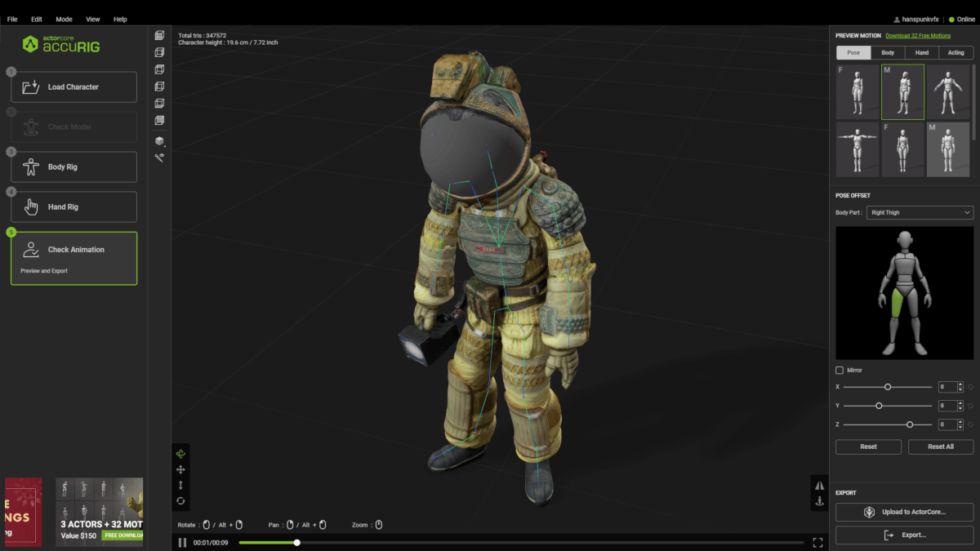Screen dimensions: 980x551
Task: Select the green free-orbit camera tool icon
Action: click(x=180, y=454)
